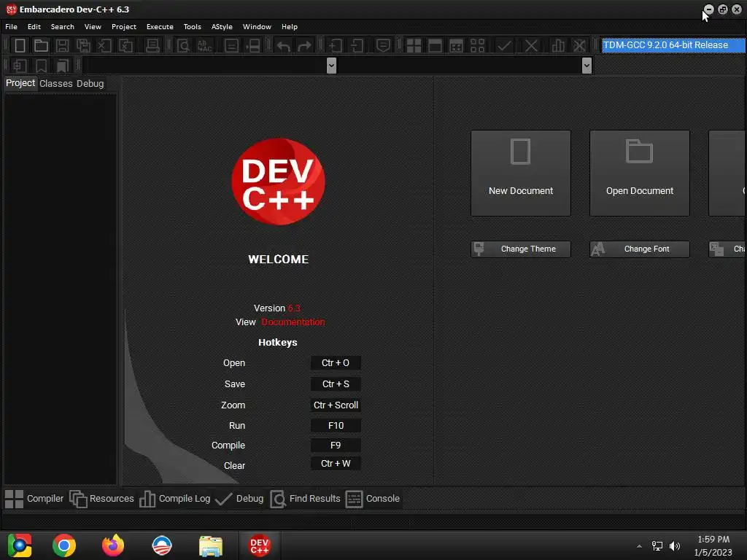Open the Compile Log bottom tab
The width and height of the screenshot is (747, 560).
175,499
